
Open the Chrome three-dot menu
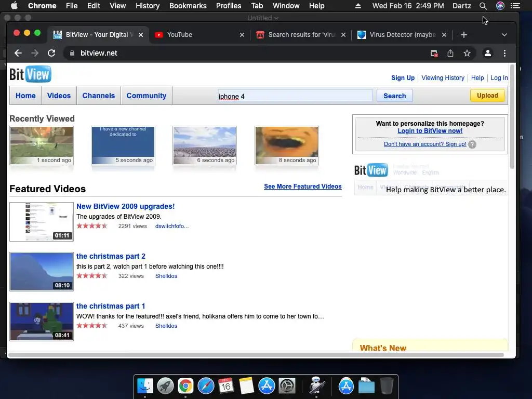[504, 53]
